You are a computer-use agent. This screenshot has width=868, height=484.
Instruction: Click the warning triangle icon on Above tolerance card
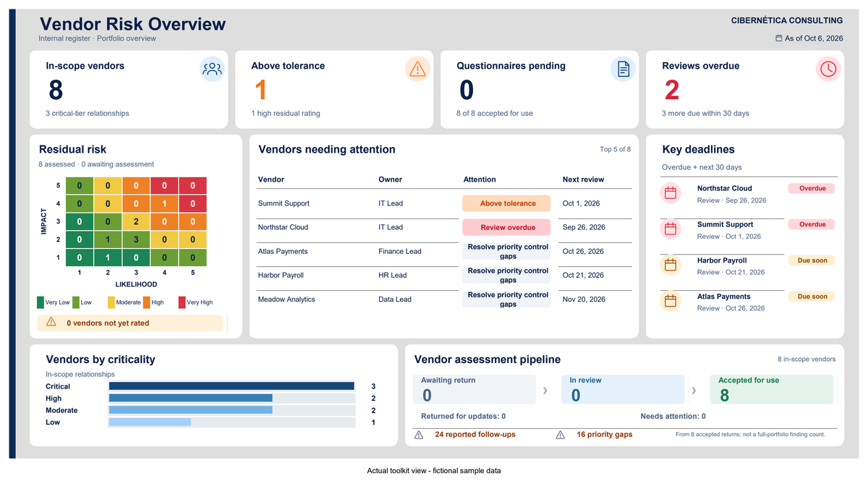click(x=417, y=69)
